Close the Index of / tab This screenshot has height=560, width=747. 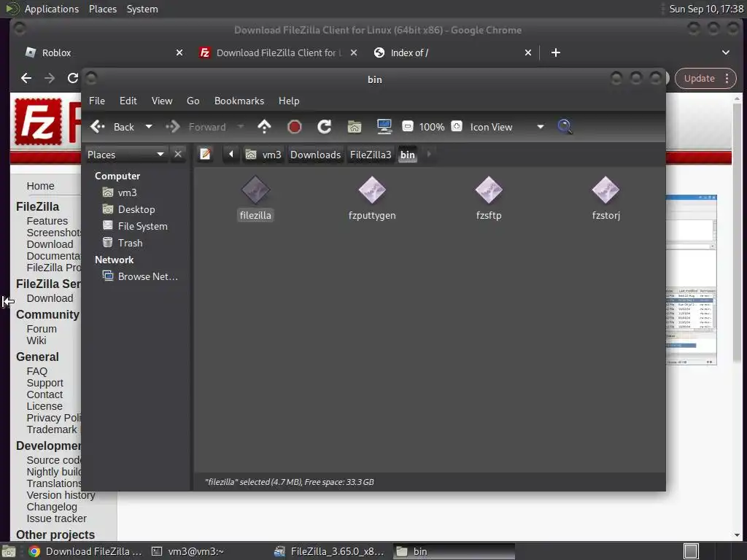528,52
